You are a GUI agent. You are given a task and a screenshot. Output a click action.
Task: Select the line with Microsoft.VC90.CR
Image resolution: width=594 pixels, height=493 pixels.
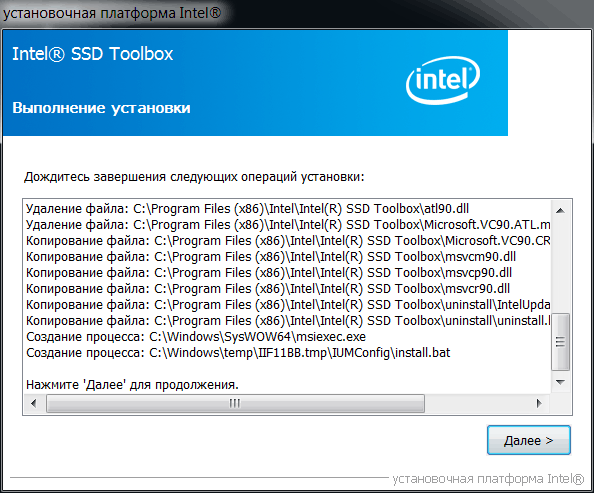(288, 241)
